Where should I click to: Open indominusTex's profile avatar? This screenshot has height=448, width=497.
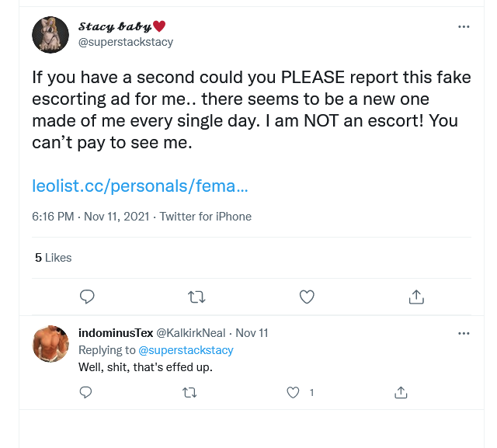point(50,344)
